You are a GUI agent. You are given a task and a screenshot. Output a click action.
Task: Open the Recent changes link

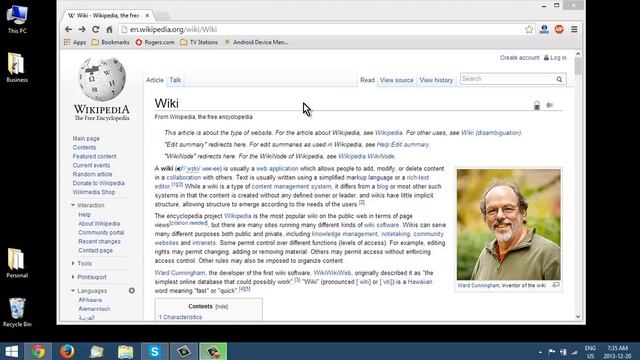(99, 241)
